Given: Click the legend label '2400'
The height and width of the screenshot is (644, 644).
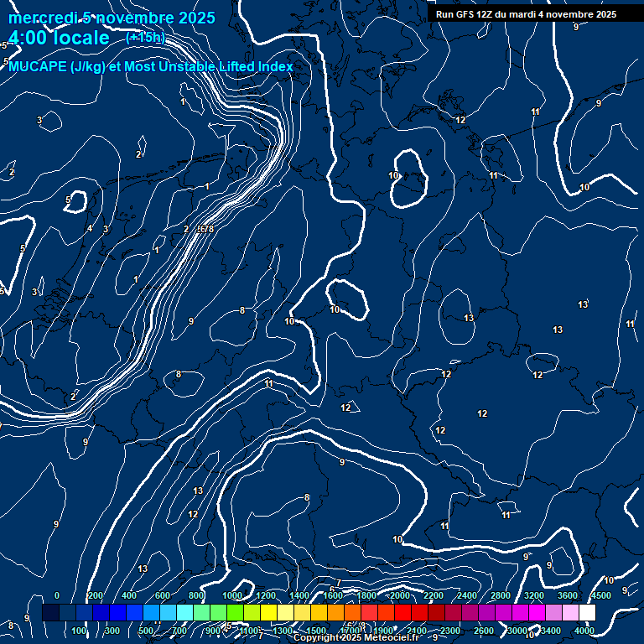Looking at the screenshot, I should click(x=467, y=595).
